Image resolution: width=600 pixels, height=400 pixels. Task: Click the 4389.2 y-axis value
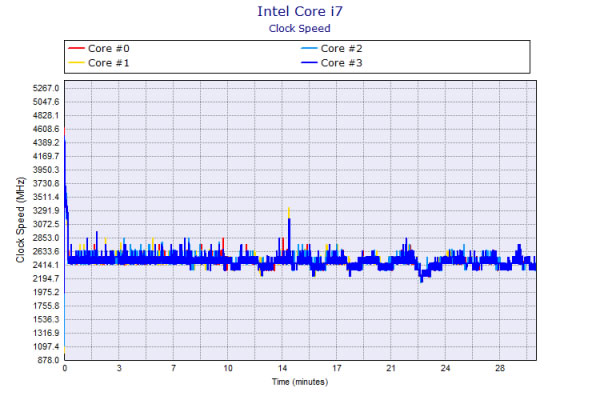[x=46, y=143]
